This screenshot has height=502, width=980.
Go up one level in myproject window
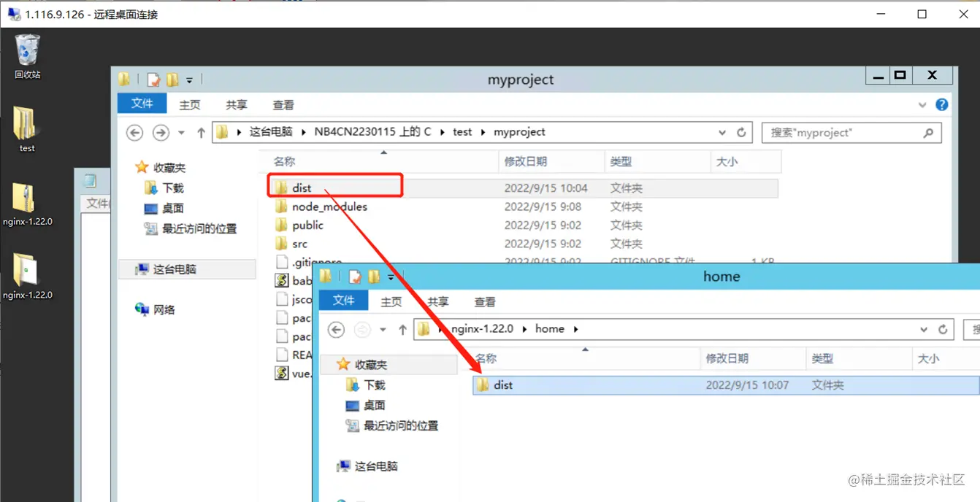[201, 133]
